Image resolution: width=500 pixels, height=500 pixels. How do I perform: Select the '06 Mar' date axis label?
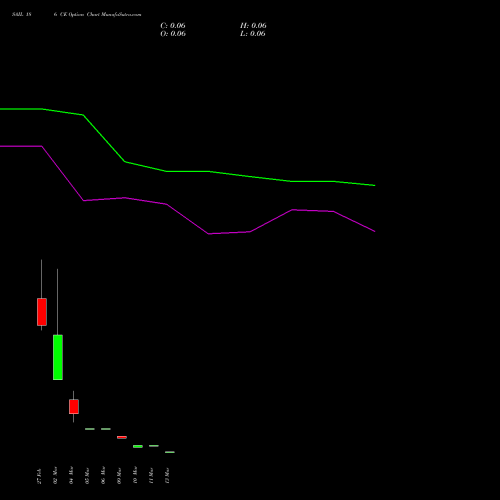tap(103, 475)
